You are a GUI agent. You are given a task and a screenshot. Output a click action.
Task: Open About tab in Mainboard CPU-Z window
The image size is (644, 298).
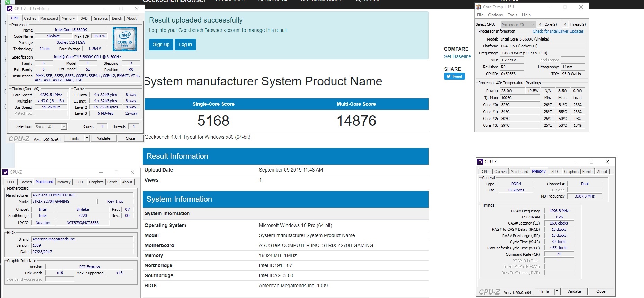[x=127, y=182]
